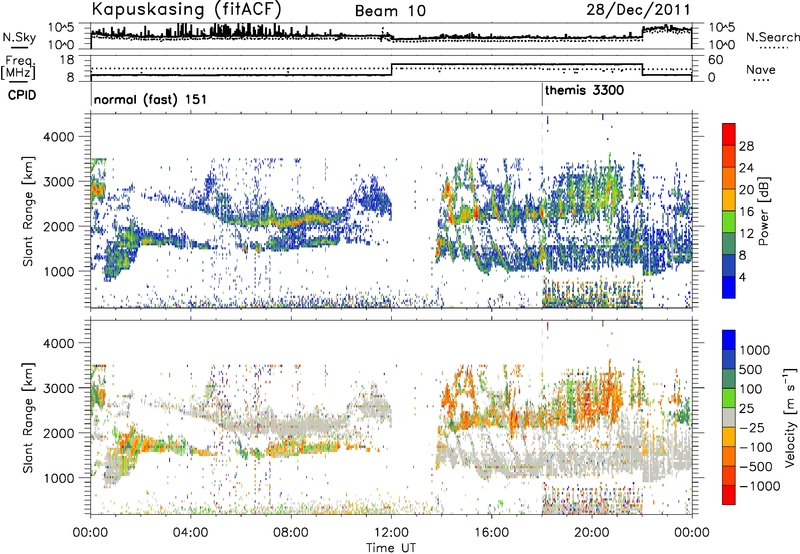
Task: Click the themis CPID marker line at 18:00
Action: pos(542,95)
